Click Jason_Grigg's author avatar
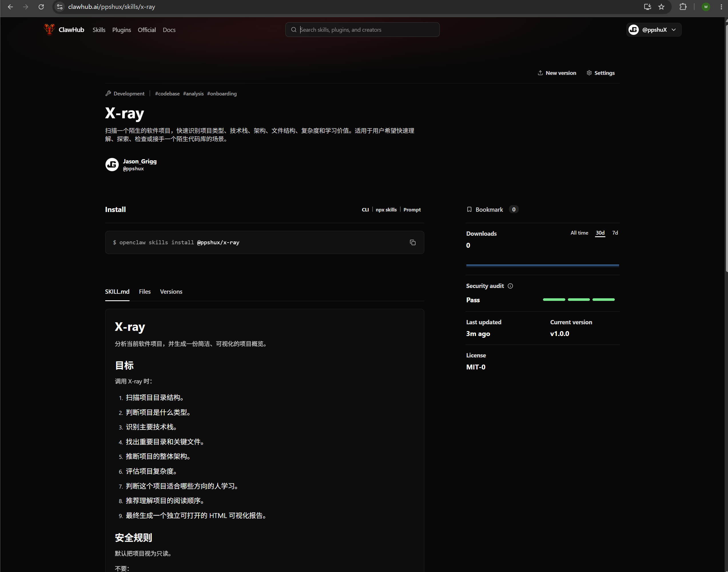Screen dimensions: 728x572 (x=112, y=165)
